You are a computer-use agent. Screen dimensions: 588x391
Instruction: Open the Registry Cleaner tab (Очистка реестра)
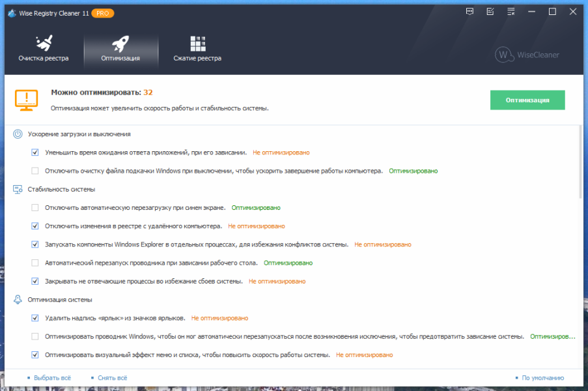(44, 49)
